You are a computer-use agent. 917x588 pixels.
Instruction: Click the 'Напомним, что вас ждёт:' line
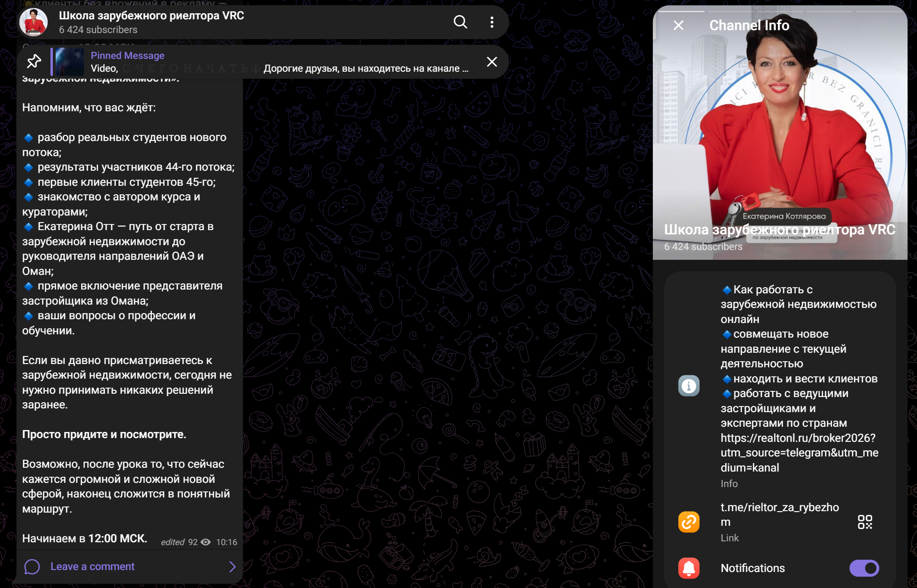click(x=89, y=108)
